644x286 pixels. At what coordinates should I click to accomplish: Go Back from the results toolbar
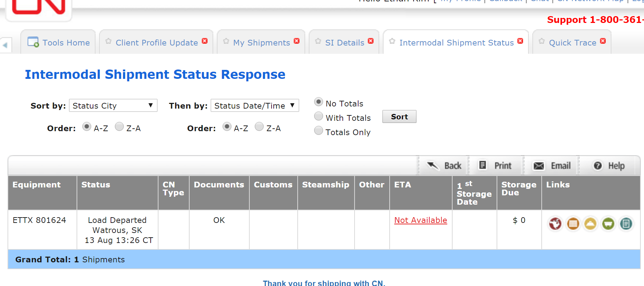coord(444,166)
